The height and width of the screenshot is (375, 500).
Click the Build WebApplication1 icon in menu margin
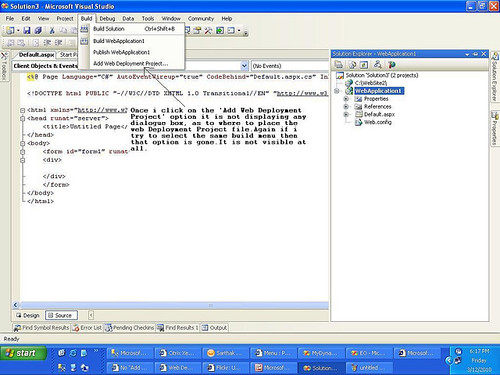(x=84, y=41)
